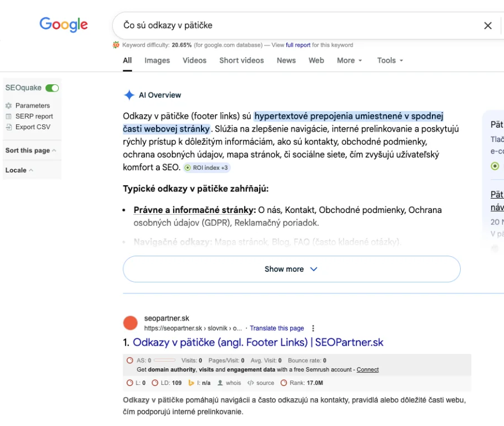Open the Tools dropdown
This screenshot has height=426, width=504.
tap(390, 60)
